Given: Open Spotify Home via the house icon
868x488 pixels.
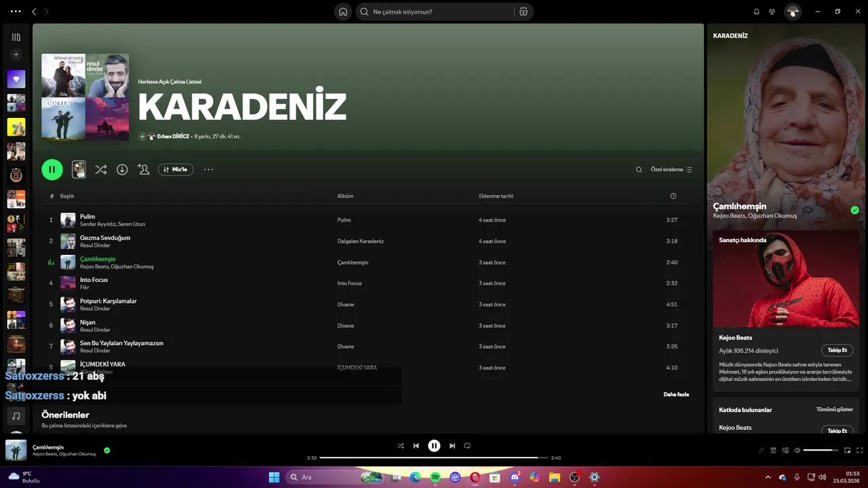Looking at the screenshot, I should (343, 12).
